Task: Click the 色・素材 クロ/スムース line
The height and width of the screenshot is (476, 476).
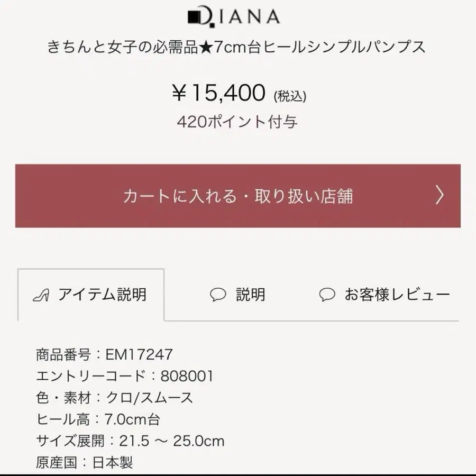Action: point(114,398)
